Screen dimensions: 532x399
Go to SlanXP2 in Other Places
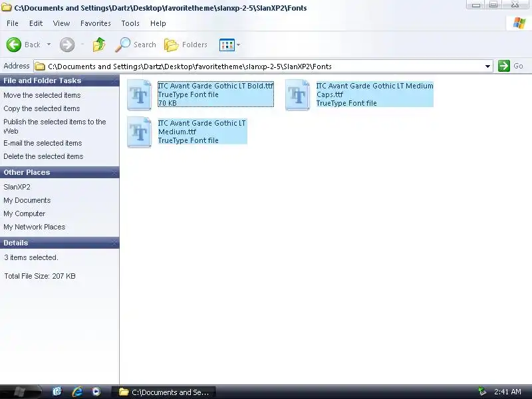point(17,187)
